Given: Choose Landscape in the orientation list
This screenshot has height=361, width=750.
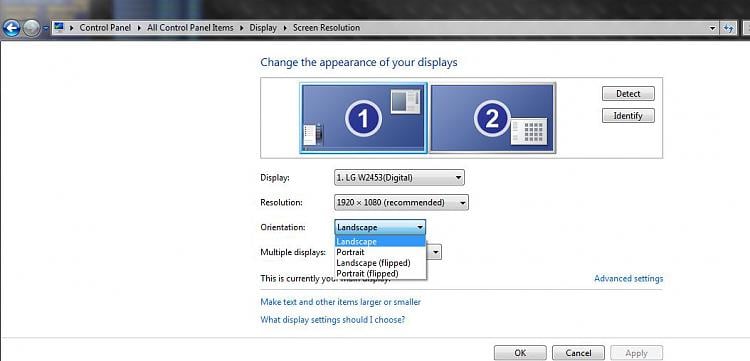Looking at the screenshot, I should 380,241.
